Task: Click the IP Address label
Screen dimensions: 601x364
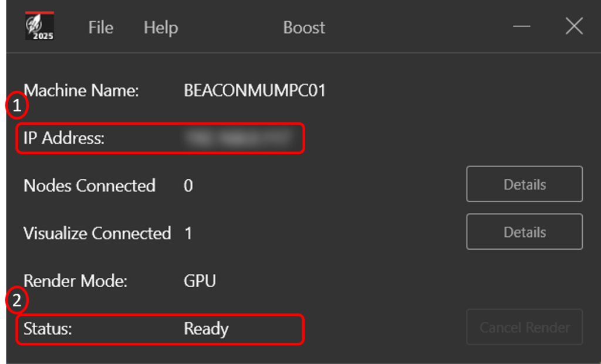Action: (62, 138)
